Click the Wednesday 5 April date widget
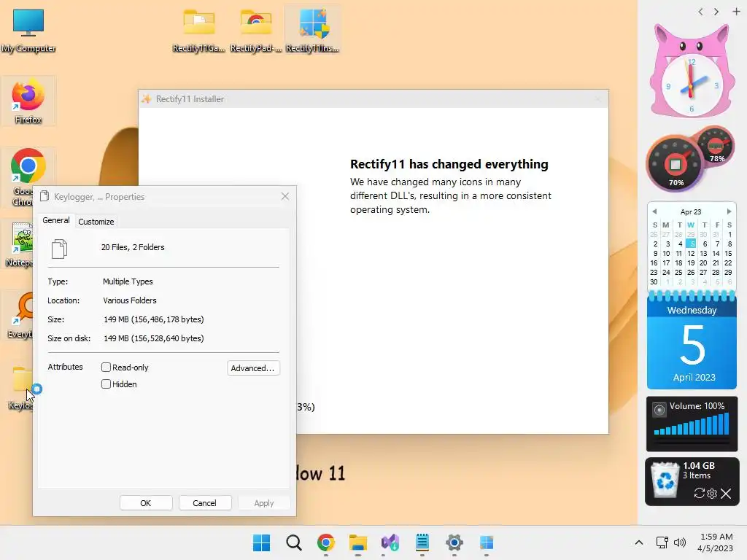Screen dimensions: 747x560 pos(692,341)
